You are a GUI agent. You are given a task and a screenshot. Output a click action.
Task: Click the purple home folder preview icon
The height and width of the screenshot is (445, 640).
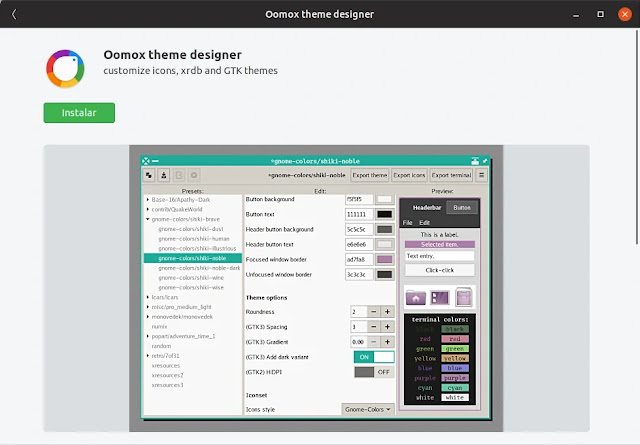point(416,297)
